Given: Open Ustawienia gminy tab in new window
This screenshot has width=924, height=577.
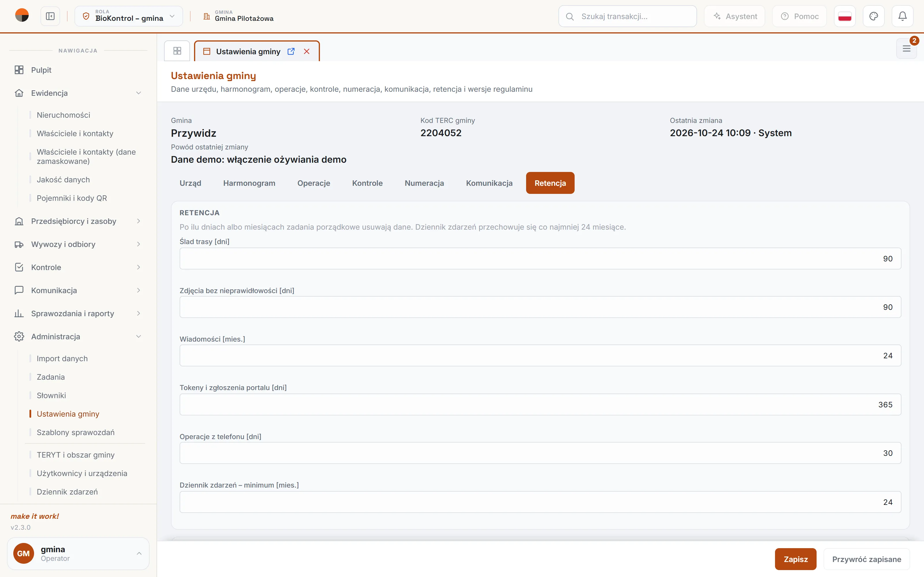Looking at the screenshot, I should (291, 51).
